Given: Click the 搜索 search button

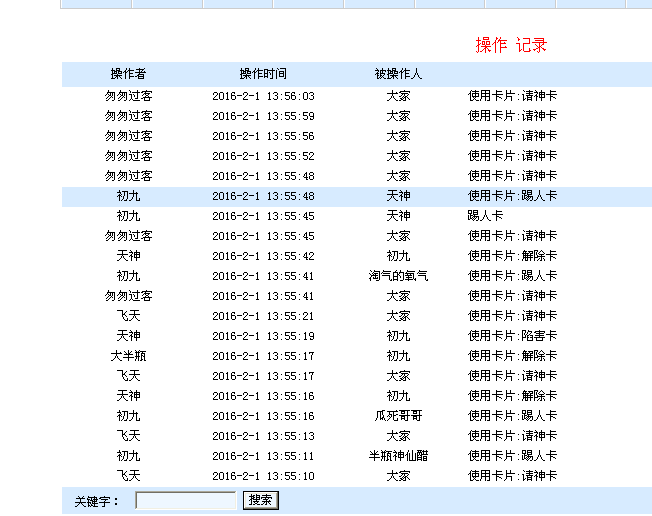Looking at the screenshot, I should (261, 500).
